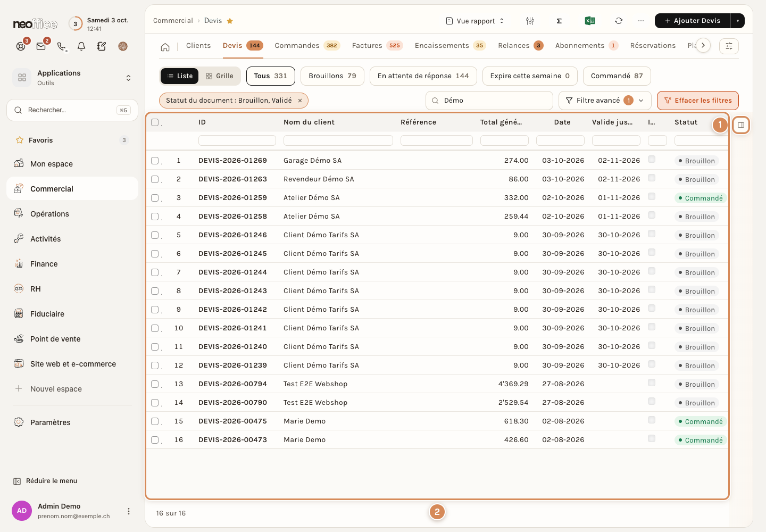This screenshot has width=766, height=532.
Task: Check the row for DEVIS-2026-00794
Action: 155,384
